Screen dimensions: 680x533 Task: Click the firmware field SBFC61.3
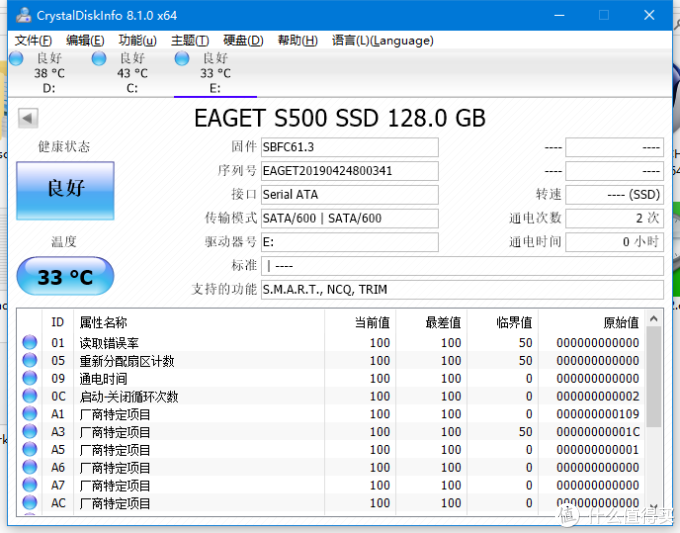click(x=350, y=147)
